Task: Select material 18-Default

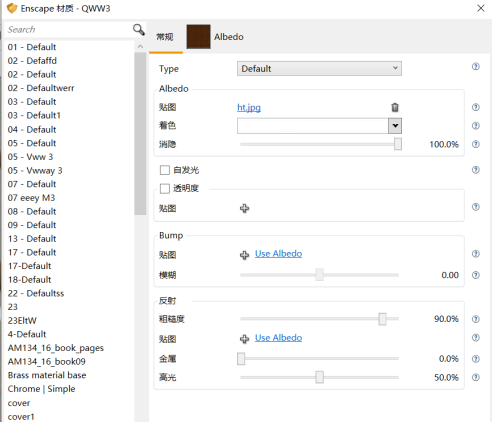Action: [x=30, y=280]
